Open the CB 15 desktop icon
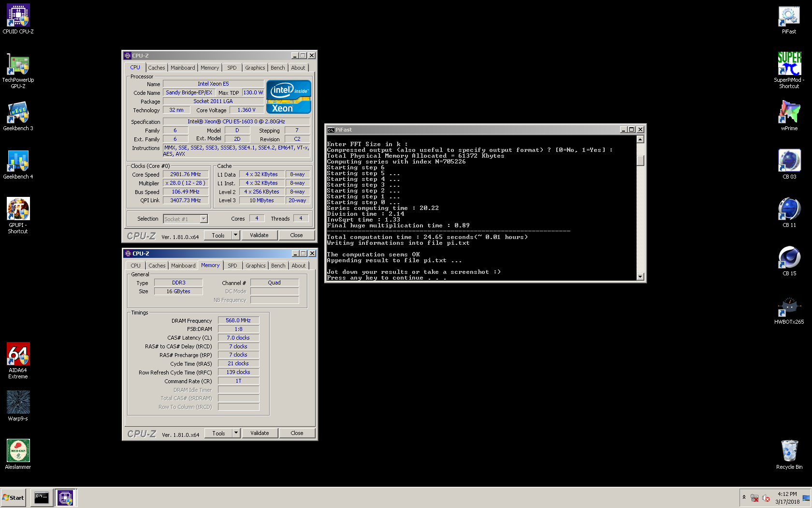Image resolution: width=812 pixels, height=508 pixels. click(x=789, y=261)
